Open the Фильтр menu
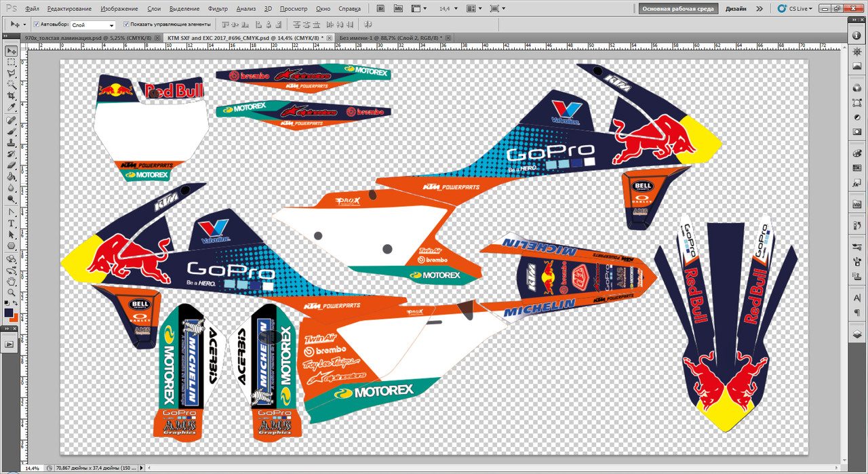Image resolution: width=868 pixels, height=474 pixels. 218,9
